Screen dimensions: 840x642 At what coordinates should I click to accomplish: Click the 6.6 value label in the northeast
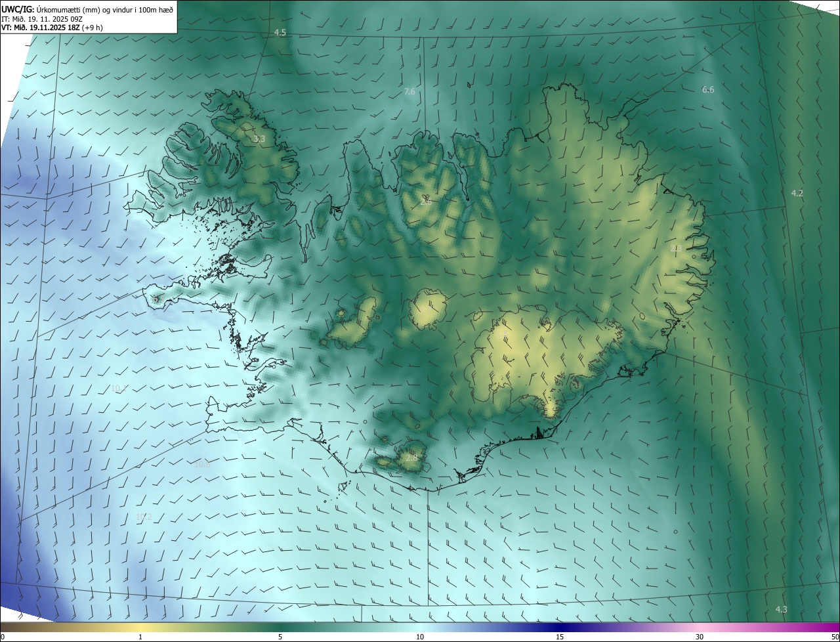(x=708, y=90)
